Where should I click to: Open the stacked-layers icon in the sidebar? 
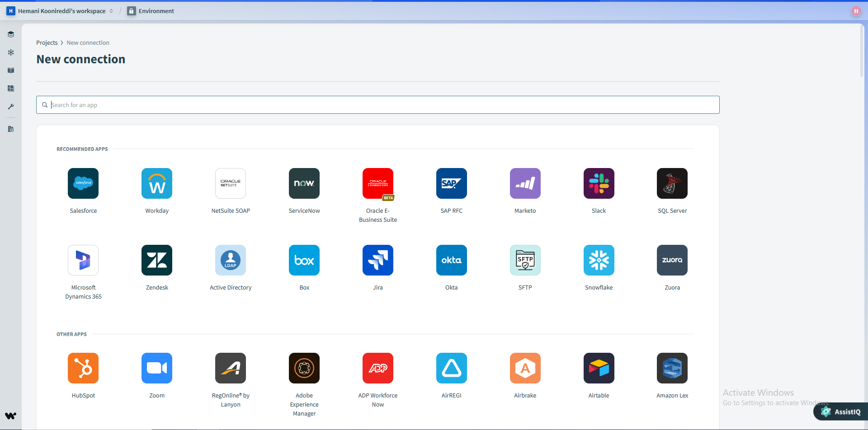pyautogui.click(x=11, y=34)
